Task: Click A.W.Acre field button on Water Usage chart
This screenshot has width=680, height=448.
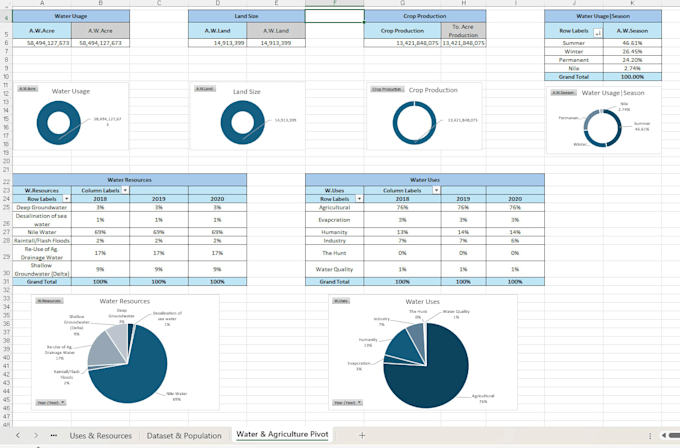Action: (27, 88)
